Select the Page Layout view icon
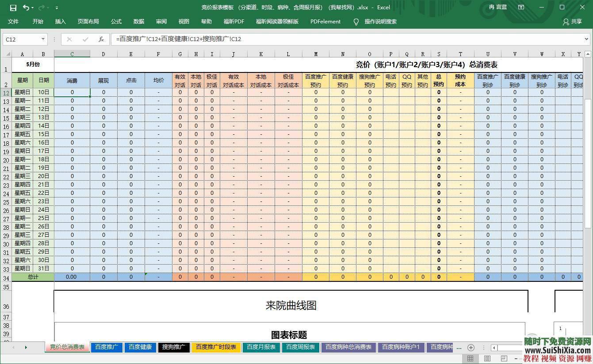593x364 pixels. click(487, 359)
